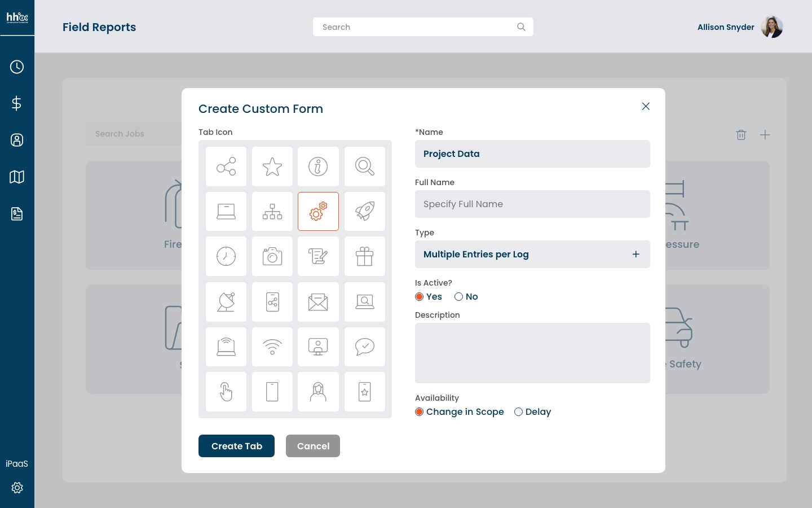
Task: Click the Full Name input field
Action: [532, 204]
